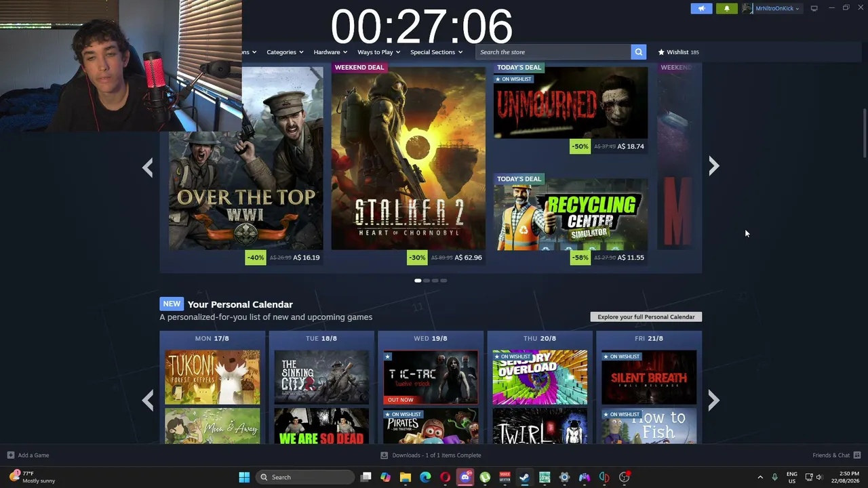Open Settings gear on the taskbar

(x=564, y=477)
